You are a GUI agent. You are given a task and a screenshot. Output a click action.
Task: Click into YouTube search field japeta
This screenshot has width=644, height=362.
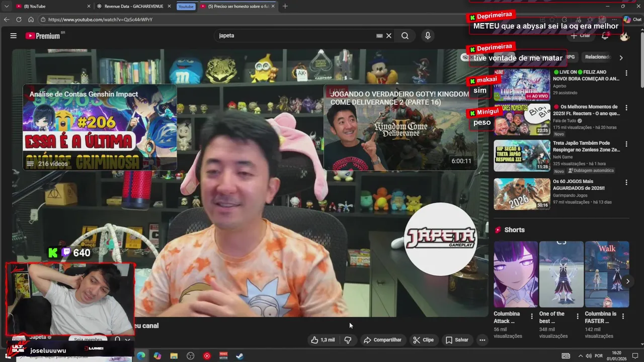tap(297, 36)
